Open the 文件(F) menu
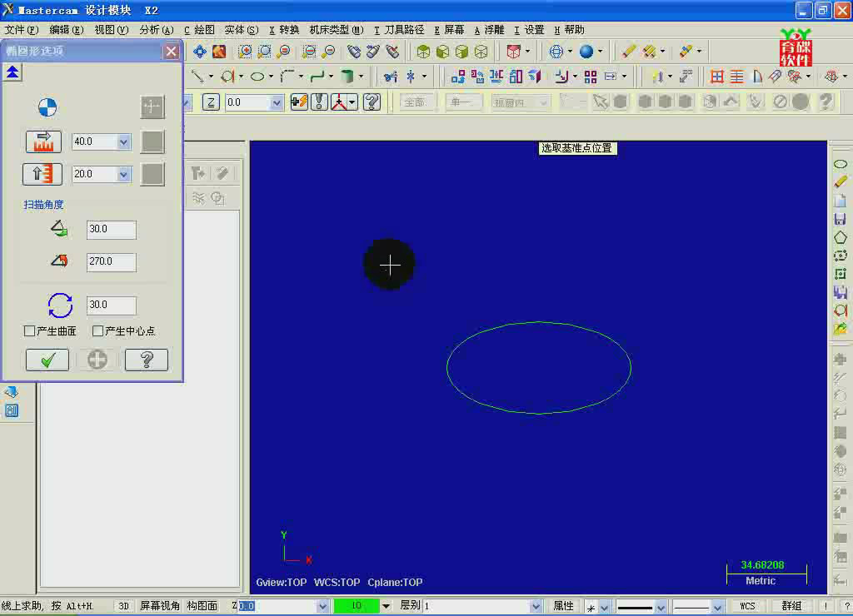Viewport: 853px width, 616px height. point(22,30)
